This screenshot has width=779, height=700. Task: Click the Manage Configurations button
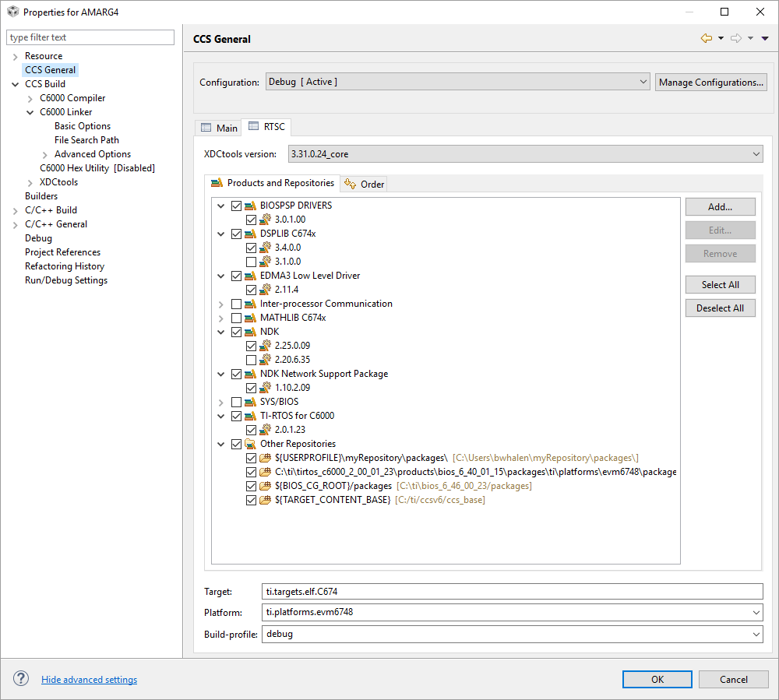click(x=710, y=82)
